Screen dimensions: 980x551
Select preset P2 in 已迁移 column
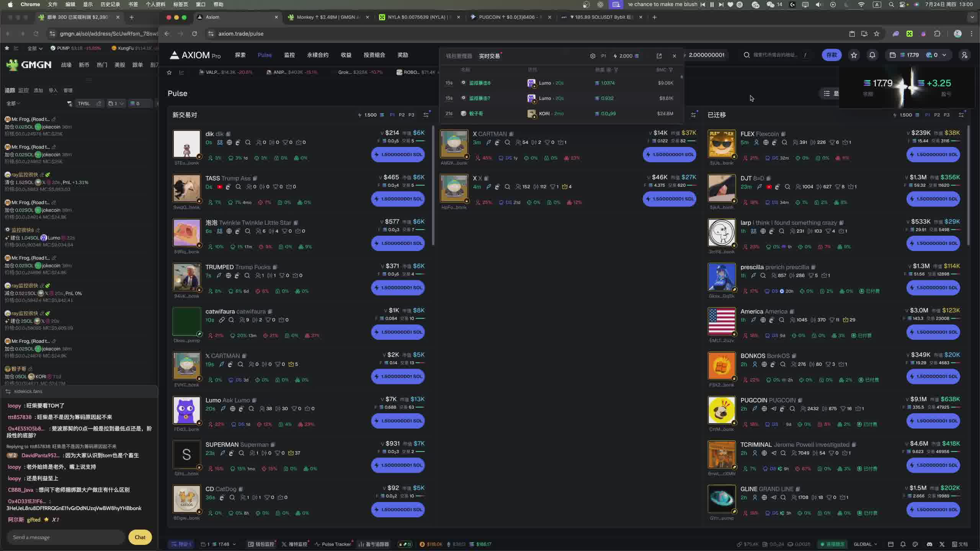[x=937, y=115]
